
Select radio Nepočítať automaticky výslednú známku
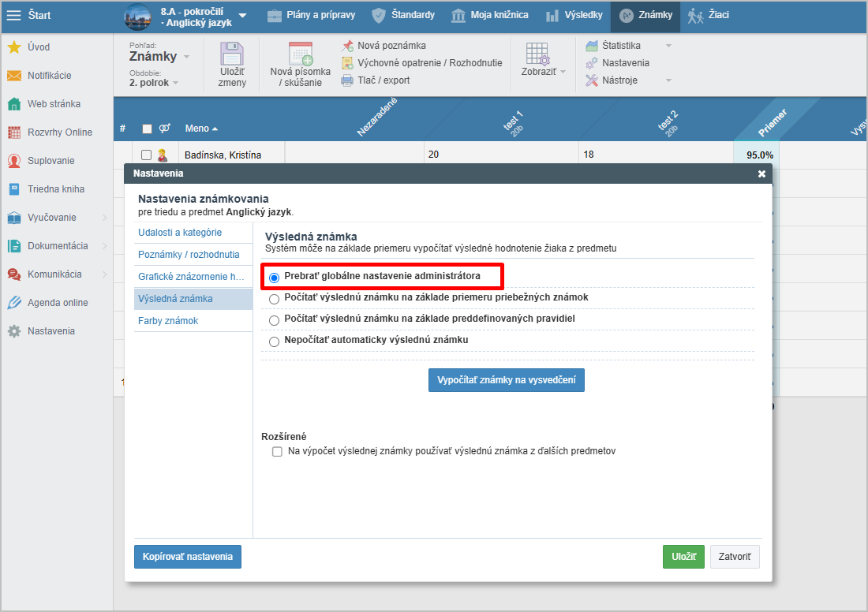(275, 341)
